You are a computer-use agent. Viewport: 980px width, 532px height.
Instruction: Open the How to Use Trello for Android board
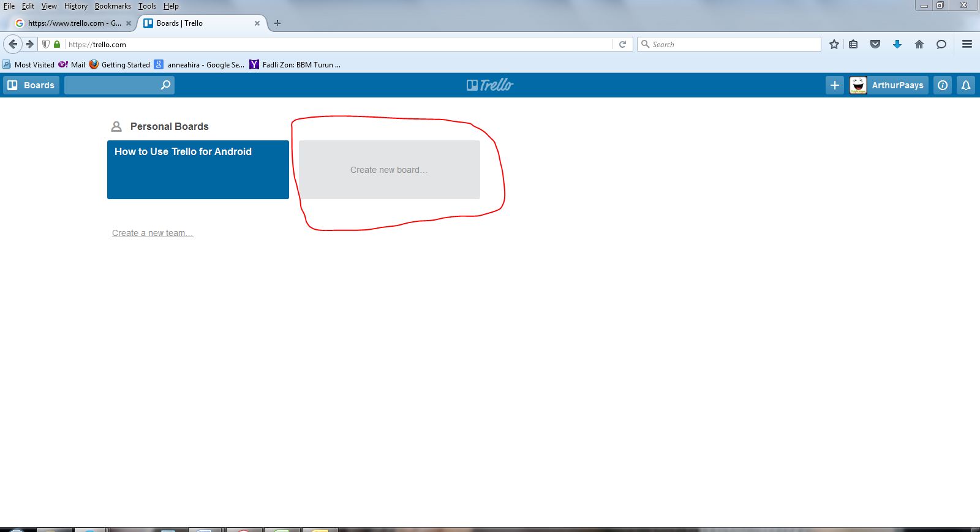[x=198, y=170]
